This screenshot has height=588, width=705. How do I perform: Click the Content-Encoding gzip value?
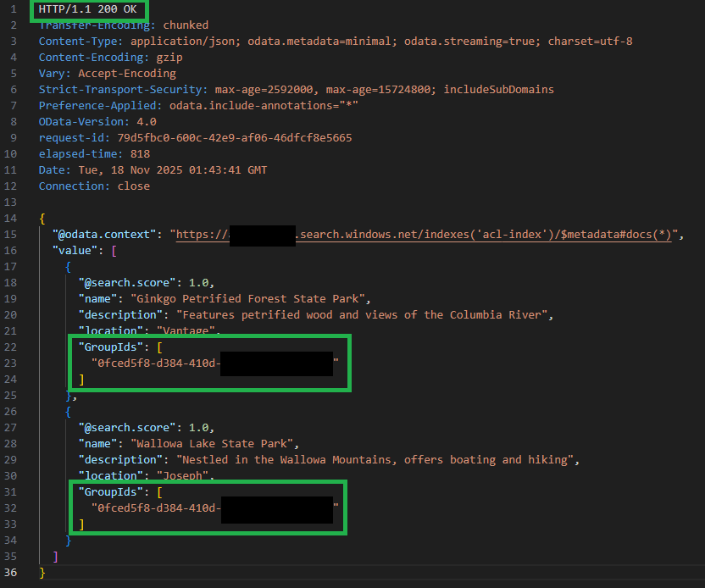click(169, 58)
